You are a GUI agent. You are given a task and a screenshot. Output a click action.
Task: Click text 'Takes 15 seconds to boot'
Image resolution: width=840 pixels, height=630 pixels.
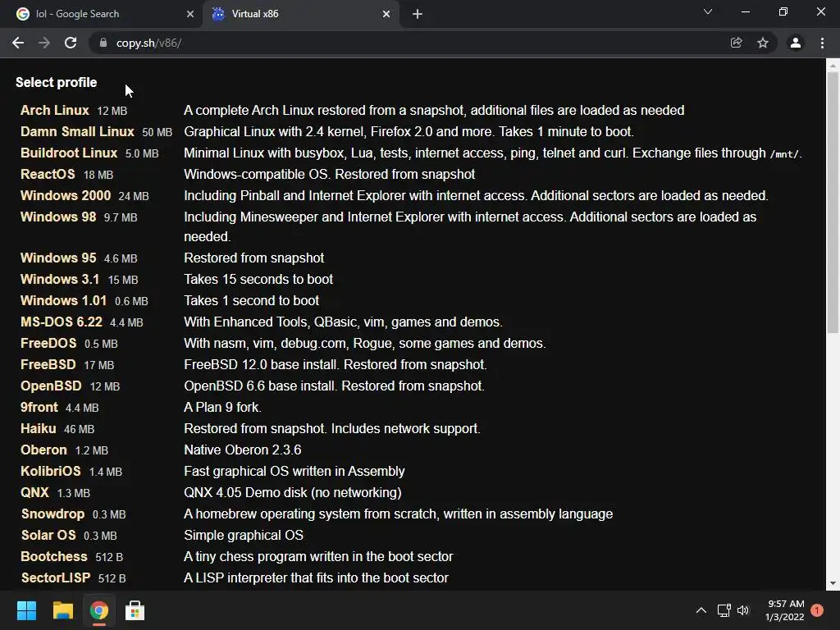[258, 280]
